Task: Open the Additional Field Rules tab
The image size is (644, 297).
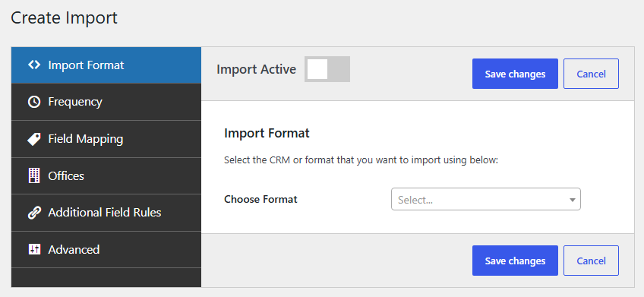Action: [106, 213]
